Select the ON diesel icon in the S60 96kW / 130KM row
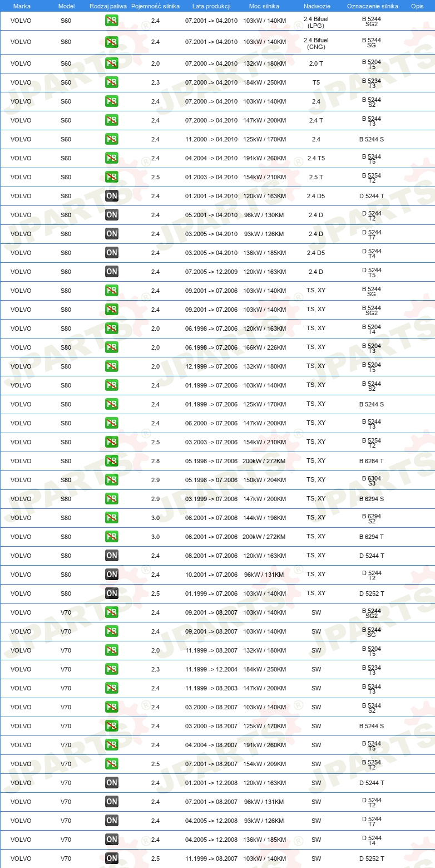The width and height of the screenshot is (435, 868). (112, 215)
